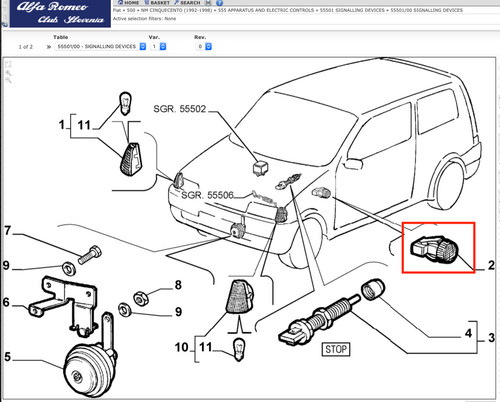Click the horn mounting bracket drawing
The width and height of the screenshot is (500, 402).
[63, 306]
